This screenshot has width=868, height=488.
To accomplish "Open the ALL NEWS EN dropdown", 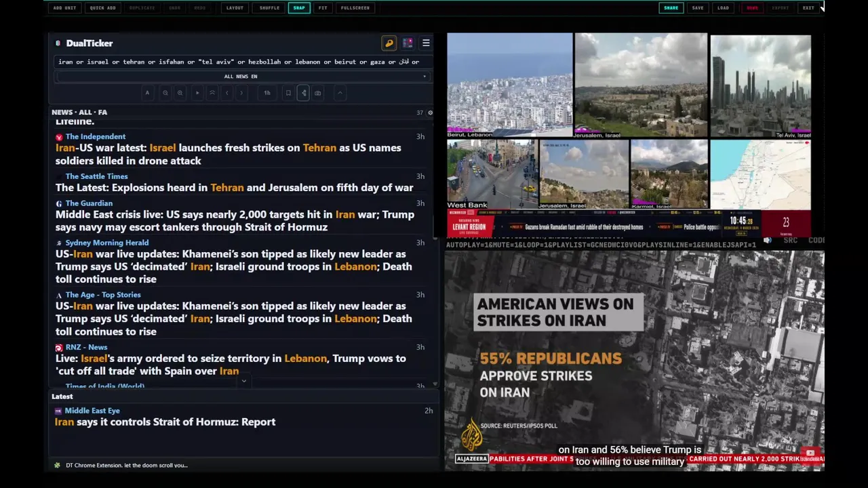I will [243, 77].
